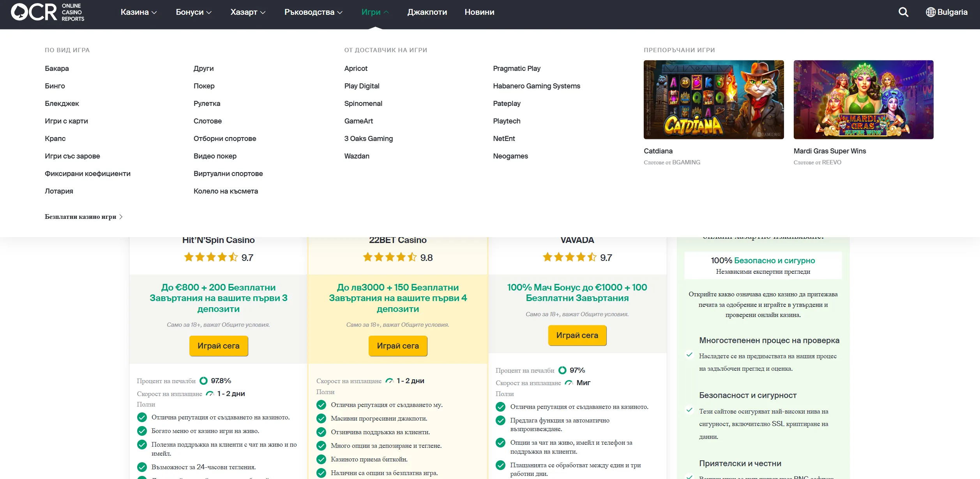Expand the Бонуси dropdown menu
Viewport: 980px width, 479px height.
tap(194, 12)
